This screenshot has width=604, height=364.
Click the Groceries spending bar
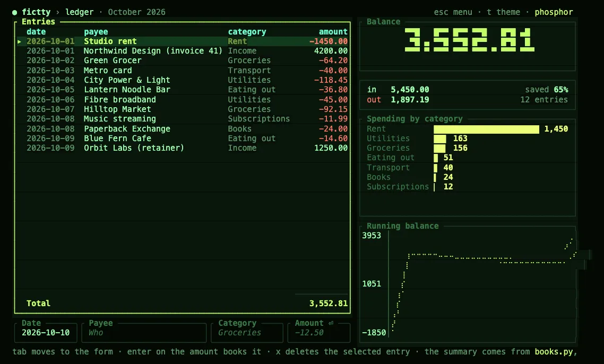[x=439, y=148]
